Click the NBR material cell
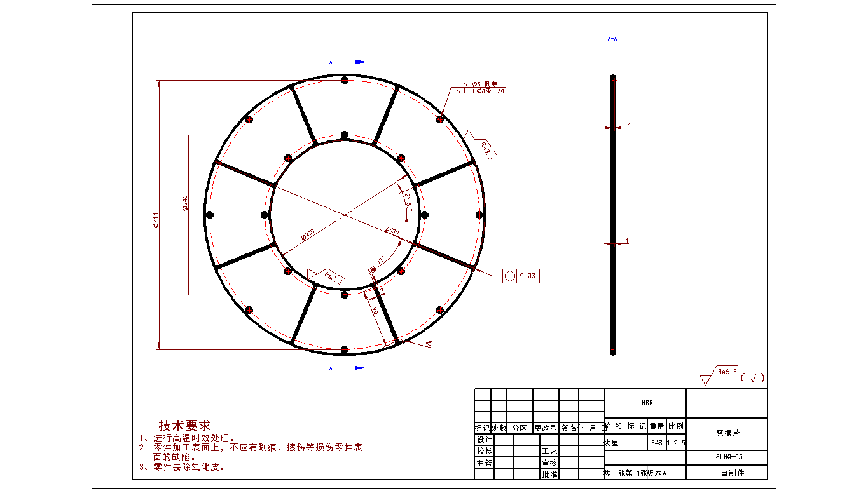 (x=645, y=403)
